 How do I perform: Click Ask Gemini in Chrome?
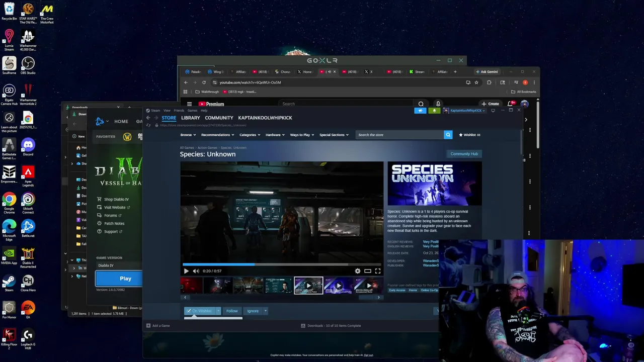pyautogui.click(x=487, y=72)
